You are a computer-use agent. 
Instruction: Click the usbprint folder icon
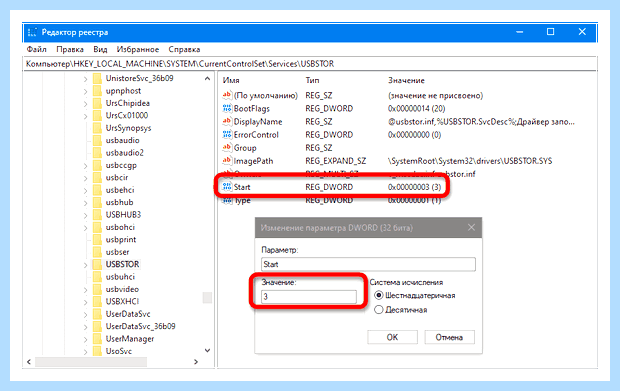pos(97,239)
